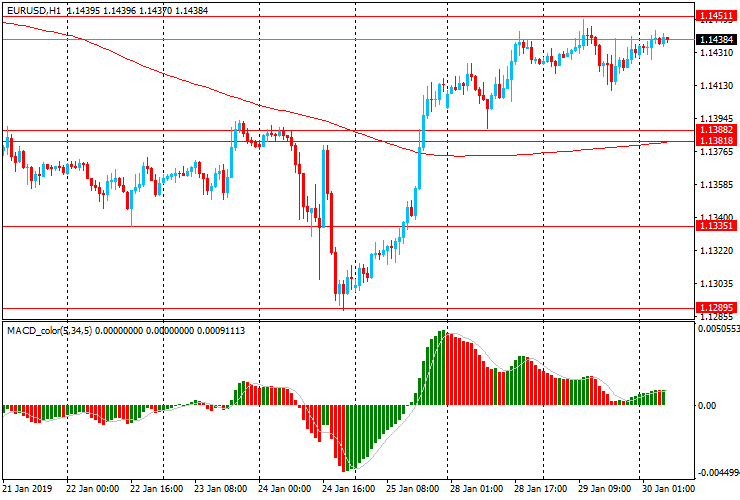Click the 30 Jan 01:00 time label
This screenshot has width=740, height=500.
(x=670, y=489)
